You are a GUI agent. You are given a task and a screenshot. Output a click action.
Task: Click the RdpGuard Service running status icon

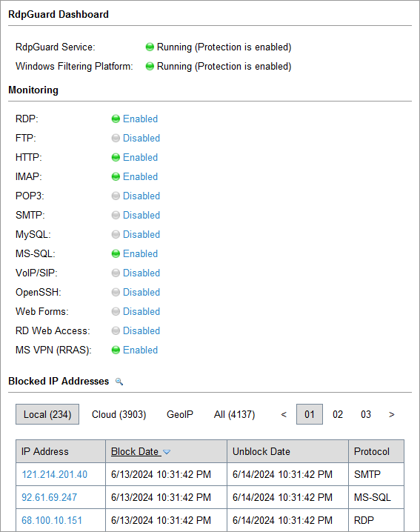tap(150, 47)
